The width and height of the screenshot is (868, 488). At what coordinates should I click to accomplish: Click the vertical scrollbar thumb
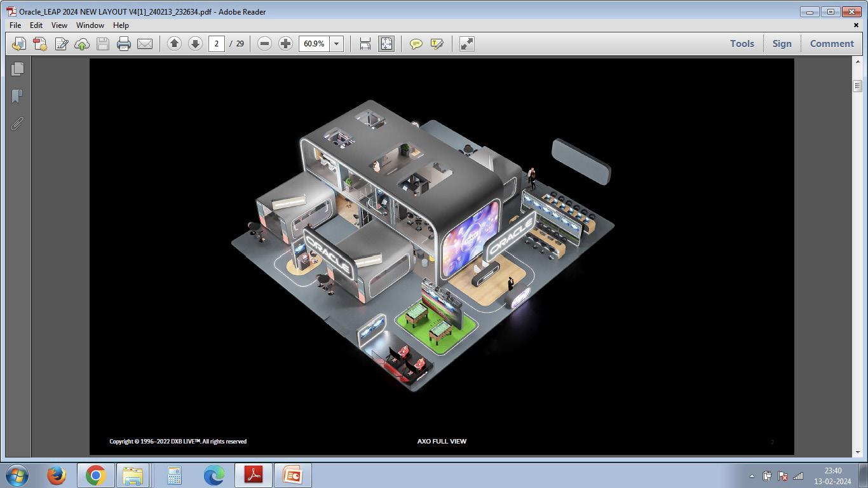[857, 86]
